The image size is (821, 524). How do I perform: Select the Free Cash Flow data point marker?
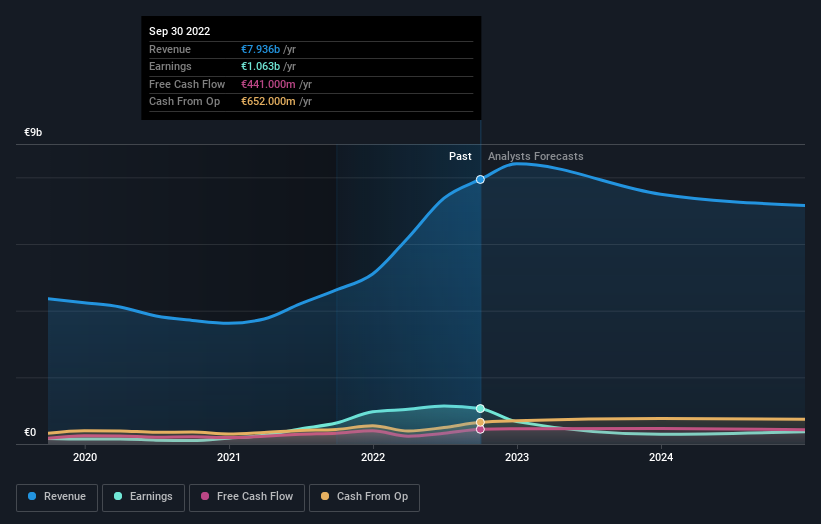480,429
